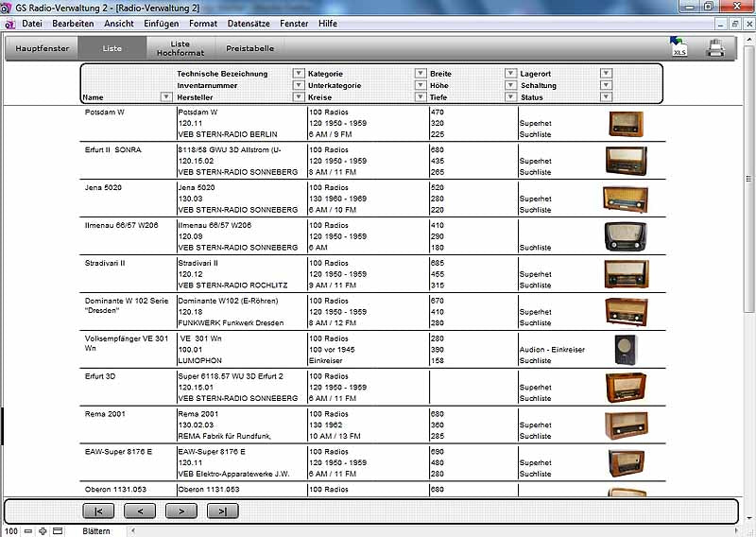Open the Hersteller sort dropdown arrow

(x=298, y=97)
